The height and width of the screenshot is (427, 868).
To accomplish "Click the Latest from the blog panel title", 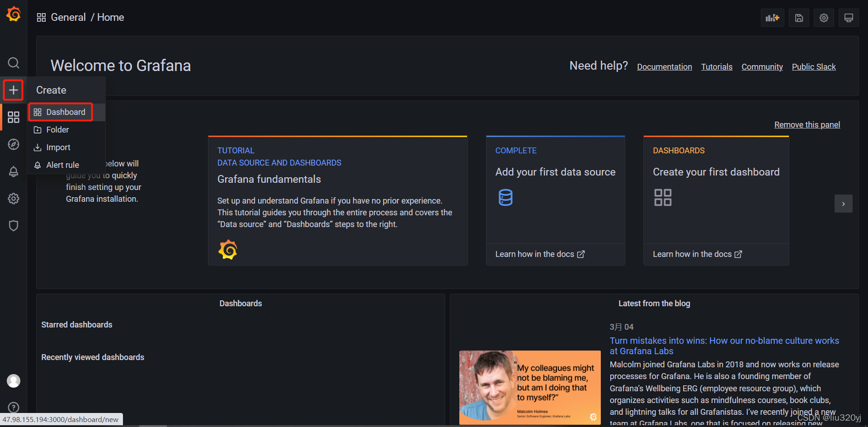I will pyautogui.click(x=654, y=304).
